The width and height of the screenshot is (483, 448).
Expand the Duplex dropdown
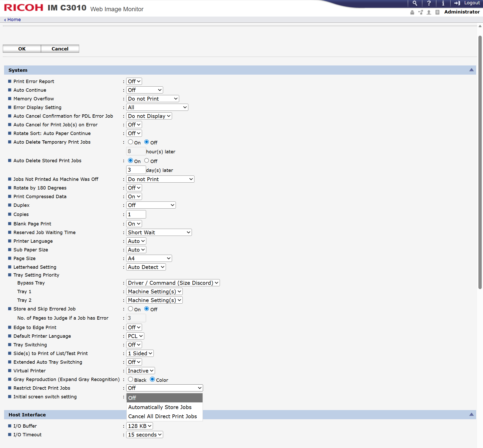click(x=151, y=205)
